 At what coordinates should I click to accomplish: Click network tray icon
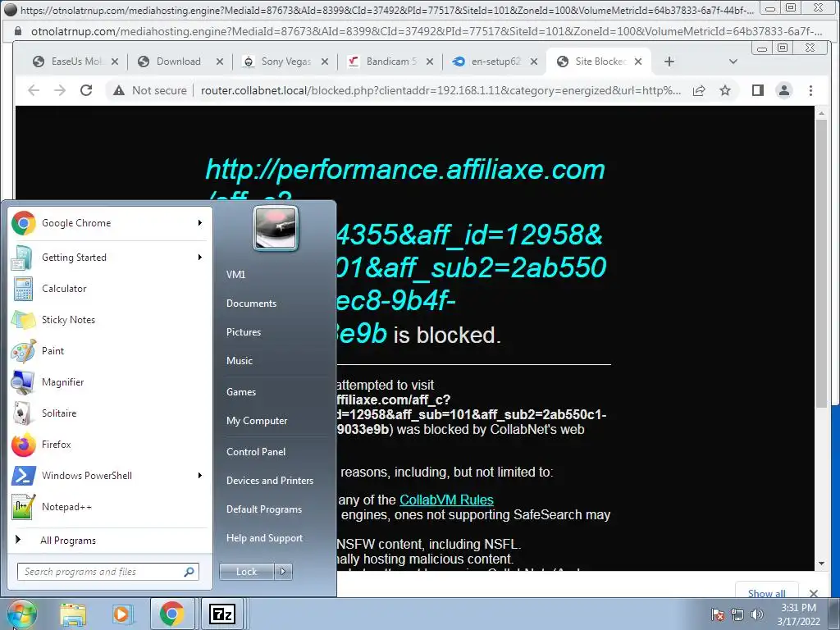coord(737,614)
